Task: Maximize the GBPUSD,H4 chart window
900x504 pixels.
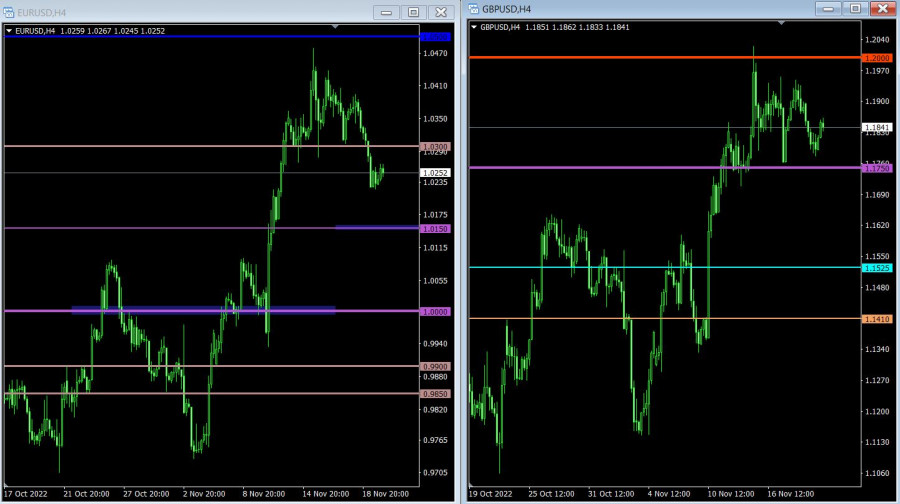Action: click(x=855, y=9)
